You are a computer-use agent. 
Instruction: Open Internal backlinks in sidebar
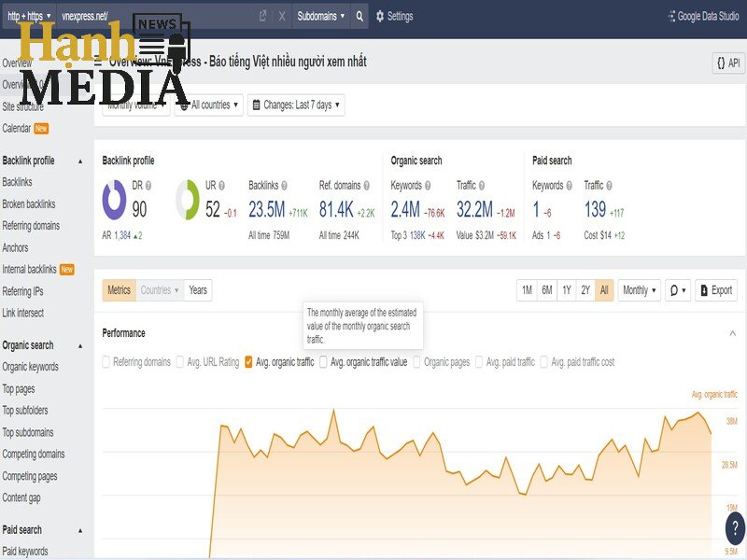[29, 270]
